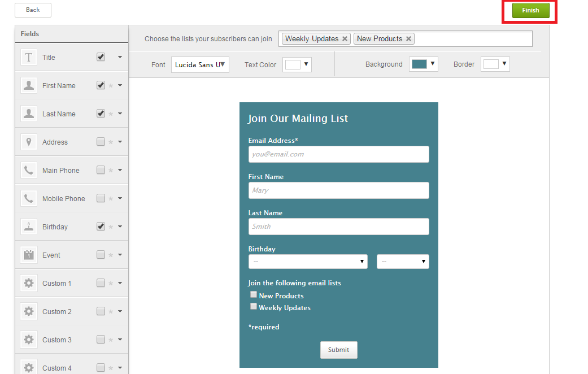Image resolution: width=588 pixels, height=374 pixels.
Task: Remove the Weekly Updates list tag
Action: pos(344,39)
